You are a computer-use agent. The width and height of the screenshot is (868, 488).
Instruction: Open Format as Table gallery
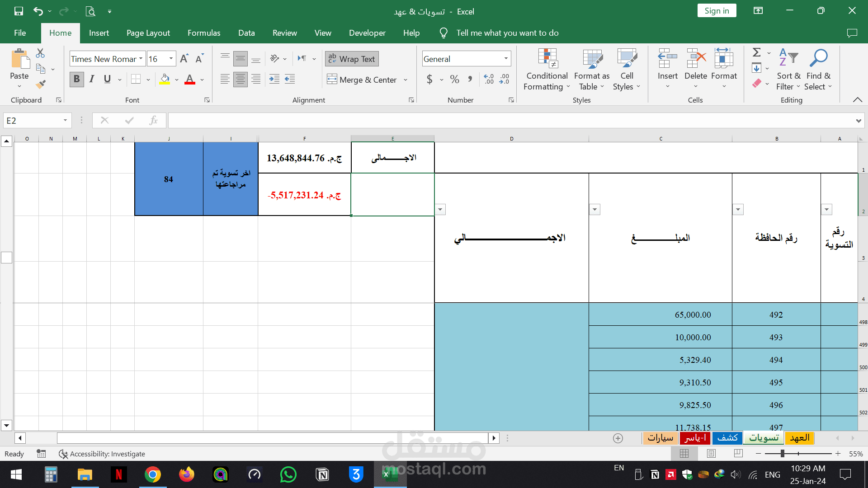(592, 70)
